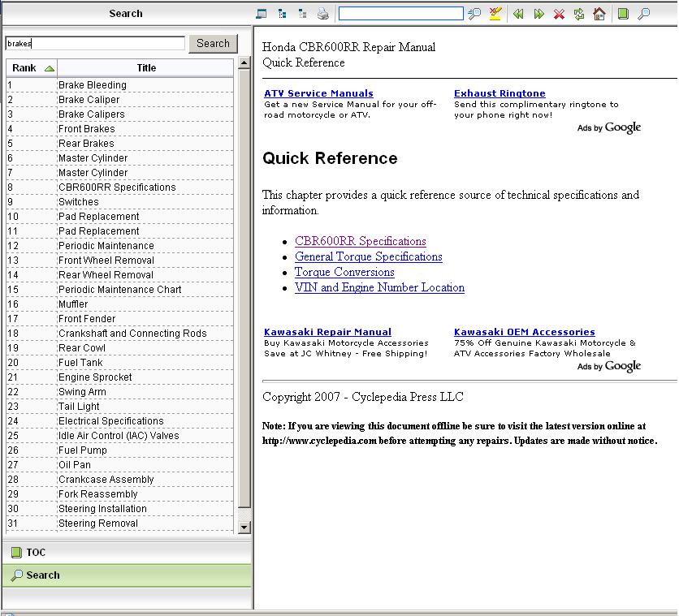
Task: Open the 'Rear Wheel Removal' result
Action: [x=120, y=275]
